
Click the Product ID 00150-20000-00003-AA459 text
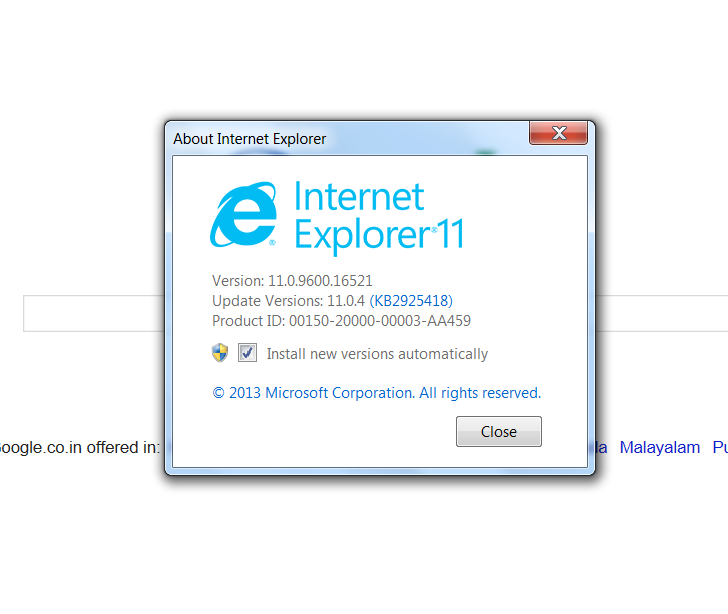tap(341, 321)
